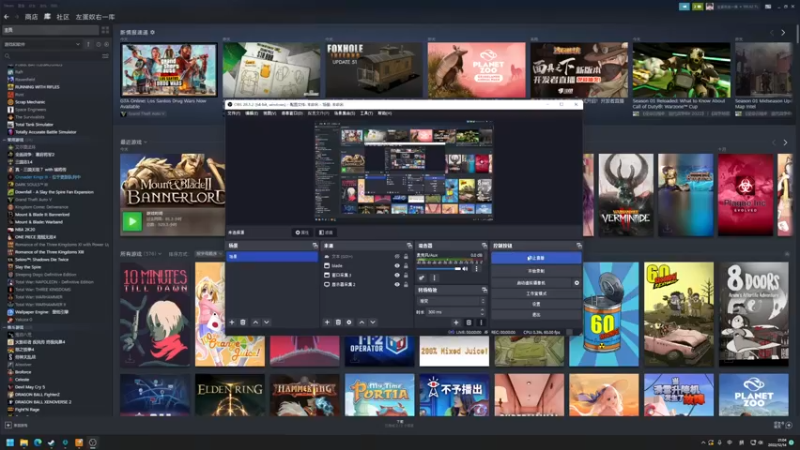Pop out the OBS Scenes dock icon
Viewport: 800px width, 450px height.
point(315,246)
